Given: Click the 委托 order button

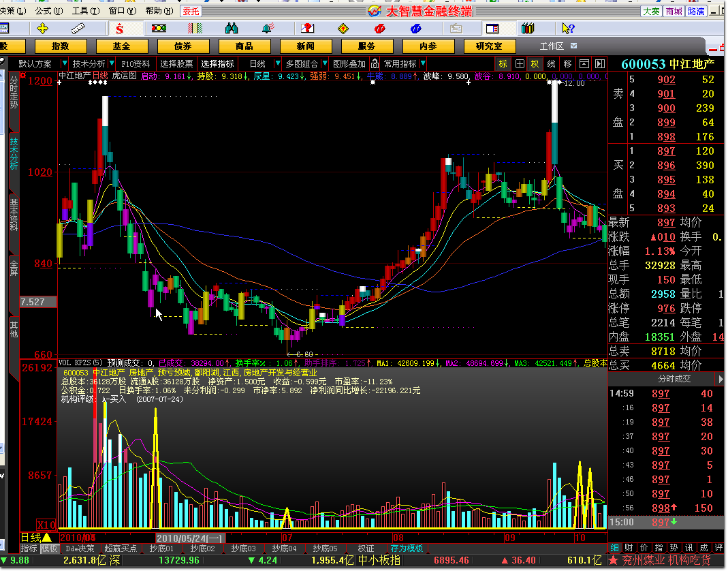Looking at the screenshot, I should click(191, 11).
